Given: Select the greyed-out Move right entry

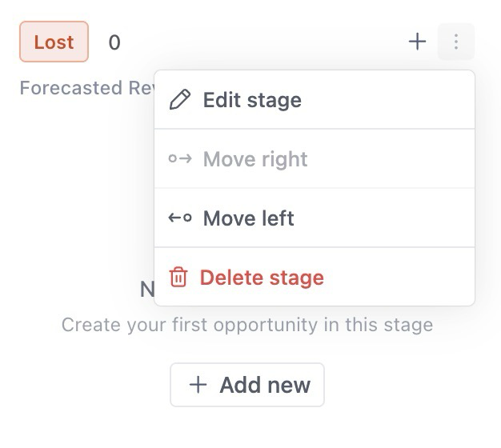Looking at the screenshot, I should (255, 159).
